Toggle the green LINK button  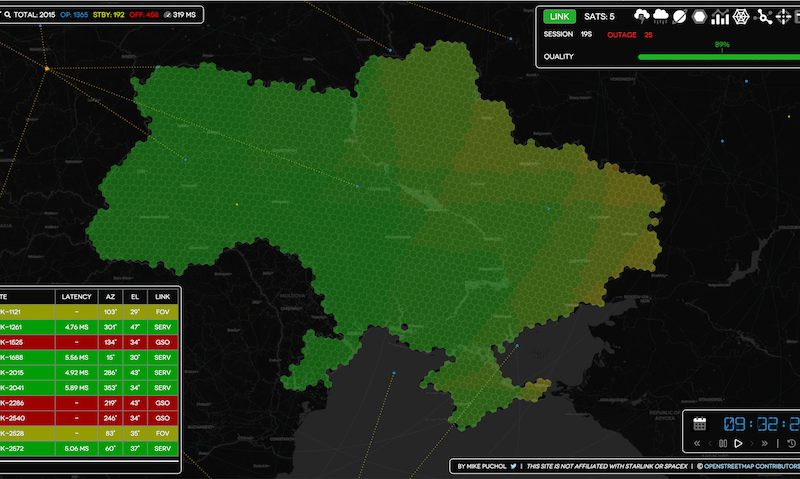point(558,16)
